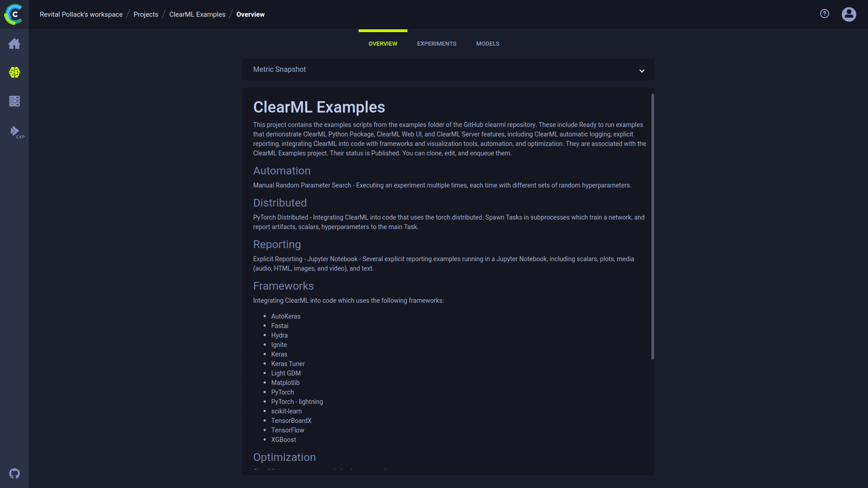868x488 pixels.
Task: Click the Overview breadcrumb item
Action: click(250, 14)
